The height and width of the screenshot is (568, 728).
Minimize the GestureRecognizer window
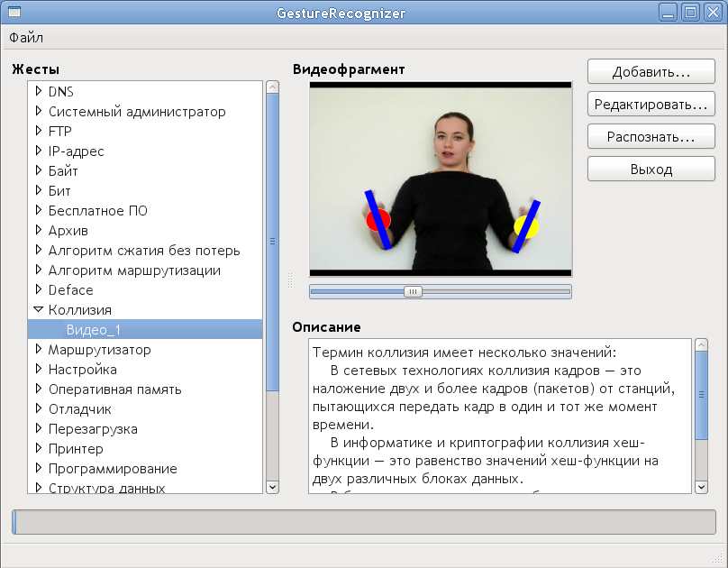669,13
